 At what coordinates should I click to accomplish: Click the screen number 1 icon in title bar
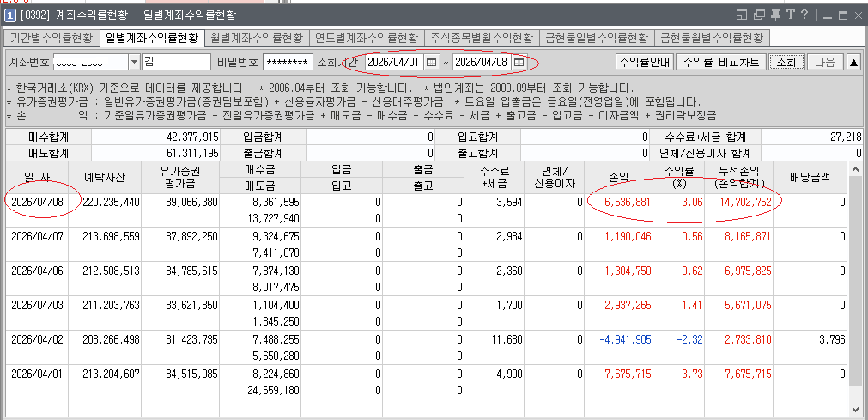click(9, 15)
